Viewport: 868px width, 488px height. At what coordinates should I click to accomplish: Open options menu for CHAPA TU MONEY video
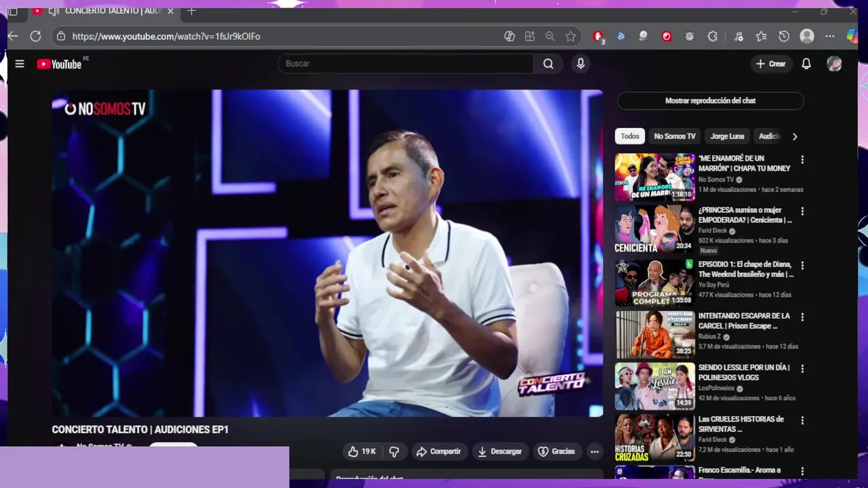click(x=802, y=160)
